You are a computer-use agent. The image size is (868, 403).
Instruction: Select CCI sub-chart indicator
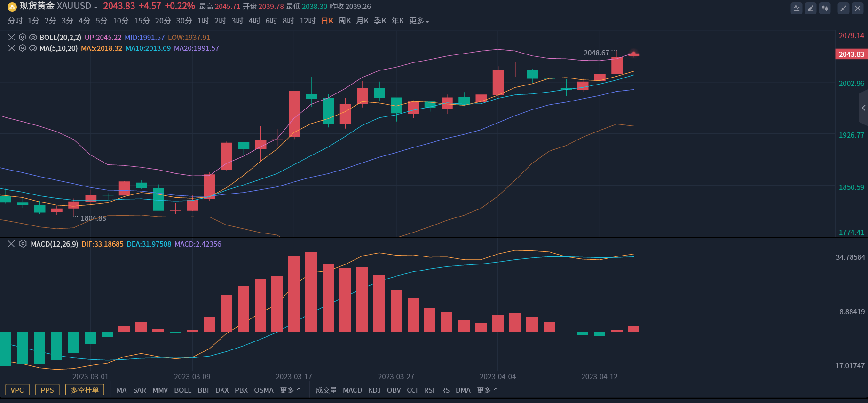(412, 390)
